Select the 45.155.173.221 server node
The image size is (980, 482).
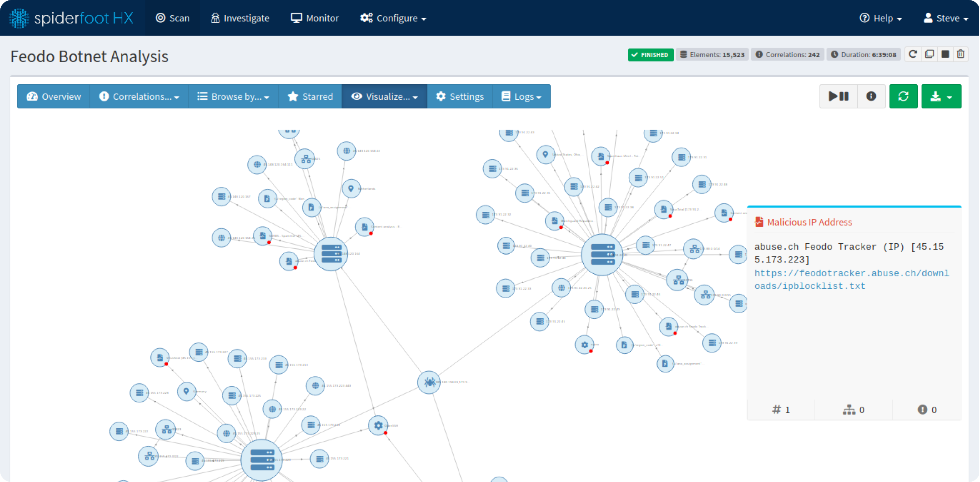tap(319, 459)
